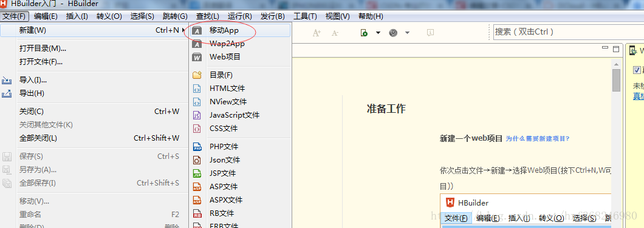Click the JSP文件 icon

pyautogui.click(x=197, y=173)
